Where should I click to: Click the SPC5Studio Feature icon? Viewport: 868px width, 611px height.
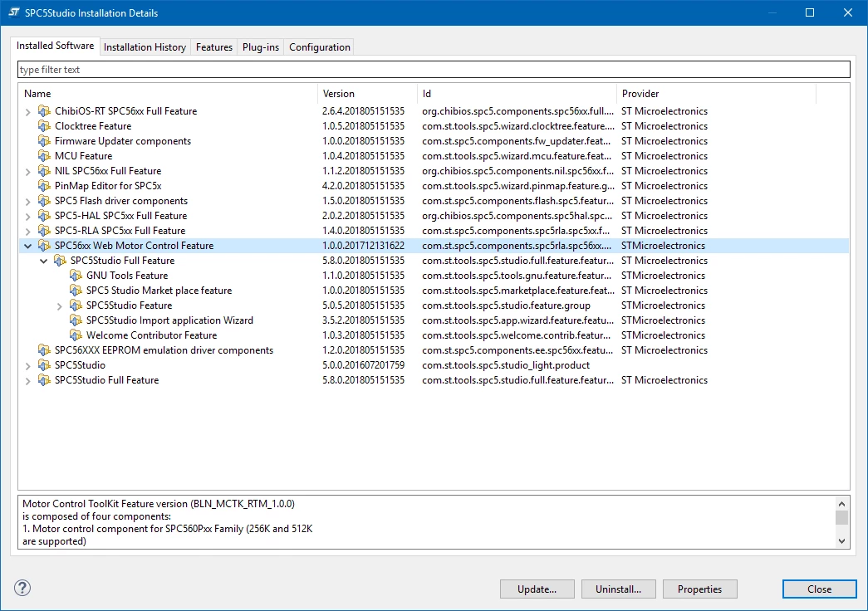pyautogui.click(x=76, y=305)
